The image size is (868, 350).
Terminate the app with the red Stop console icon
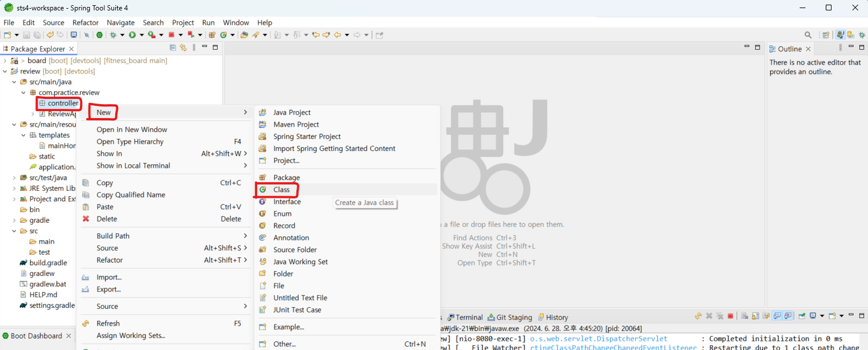(731, 316)
